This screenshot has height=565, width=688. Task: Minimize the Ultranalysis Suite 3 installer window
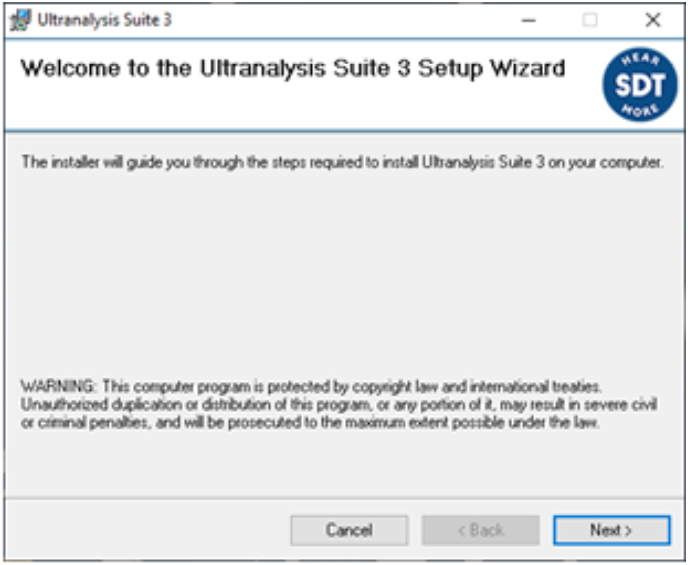click(x=529, y=20)
